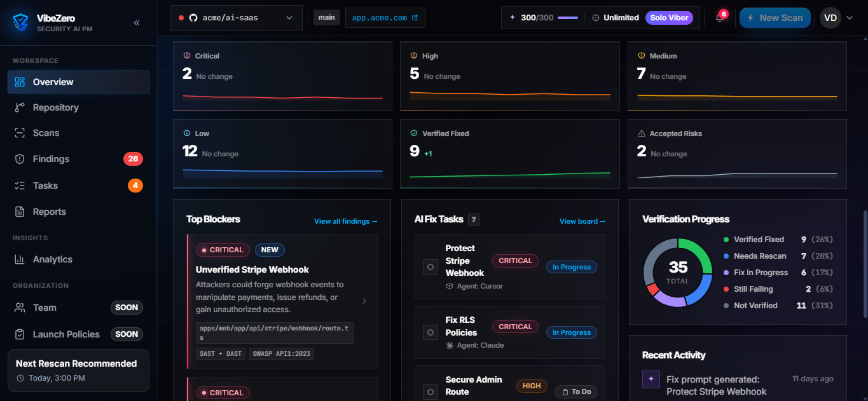Click the NEW tag on Stripe Webhook blocker
The height and width of the screenshot is (401, 868).
270,250
